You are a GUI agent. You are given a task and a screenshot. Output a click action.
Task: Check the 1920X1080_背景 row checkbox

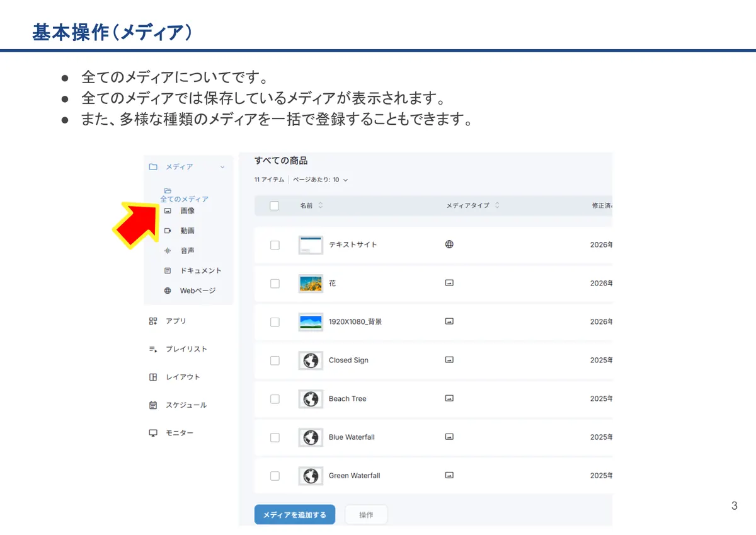pyautogui.click(x=275, y=322)
